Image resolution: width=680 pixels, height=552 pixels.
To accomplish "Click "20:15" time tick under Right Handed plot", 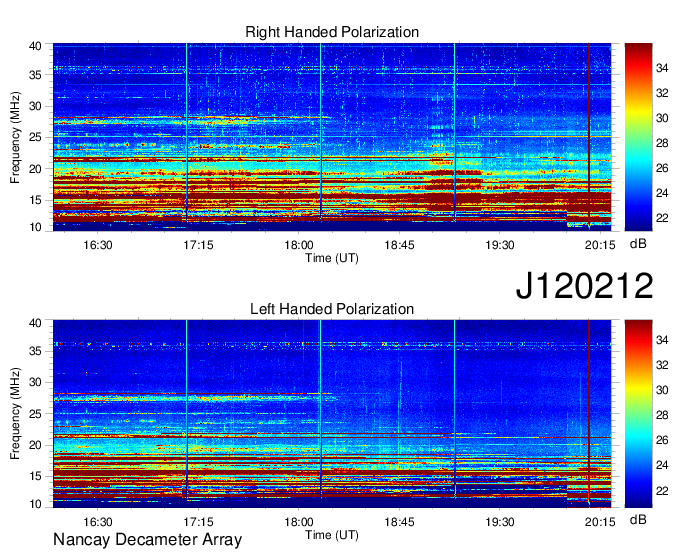I will (600, 245).
